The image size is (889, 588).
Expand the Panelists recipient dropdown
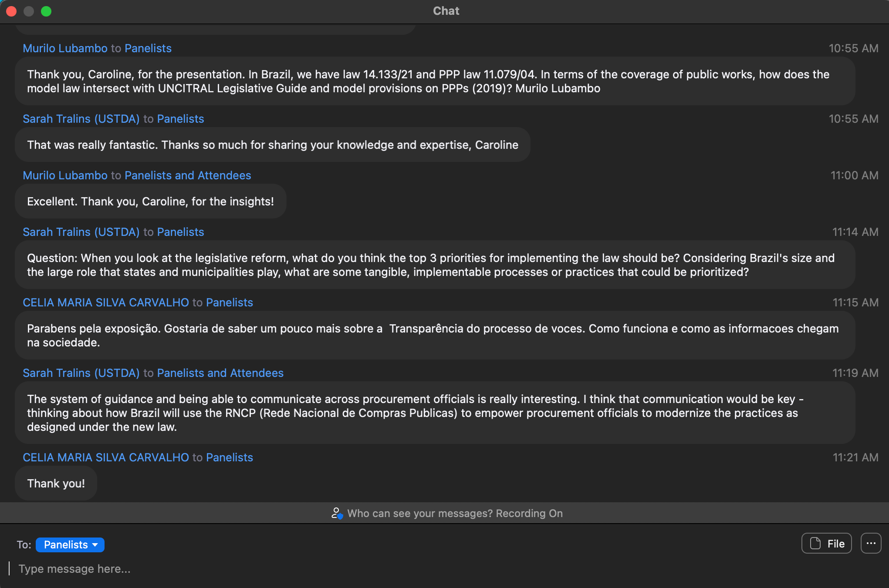70,544
